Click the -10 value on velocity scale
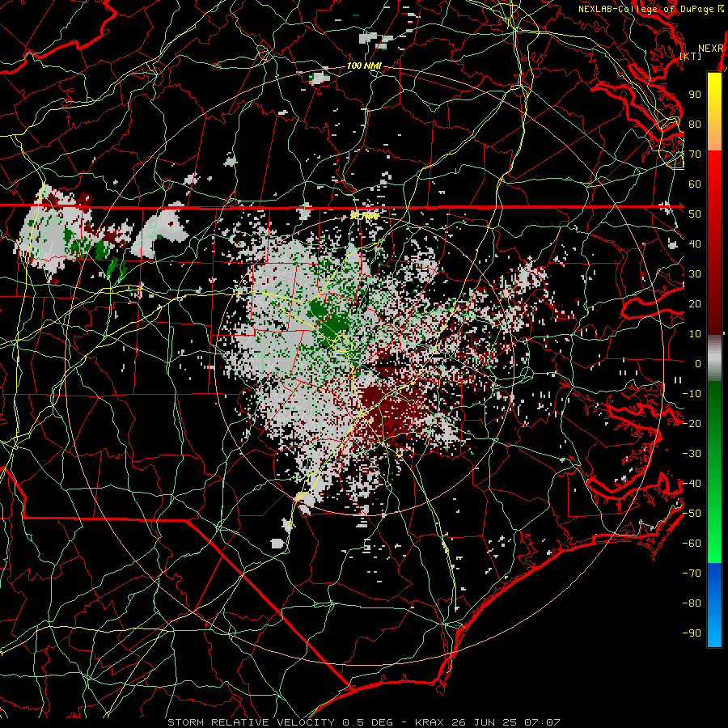 coord(692,394)
